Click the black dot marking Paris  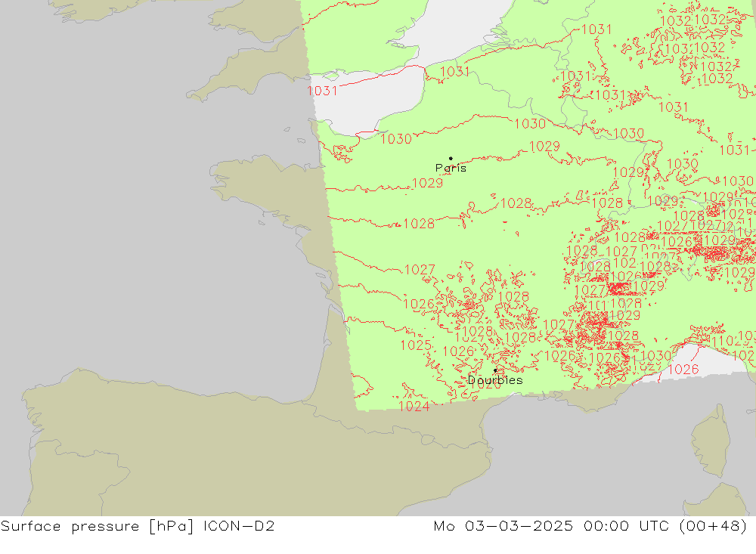coord(451,158)
